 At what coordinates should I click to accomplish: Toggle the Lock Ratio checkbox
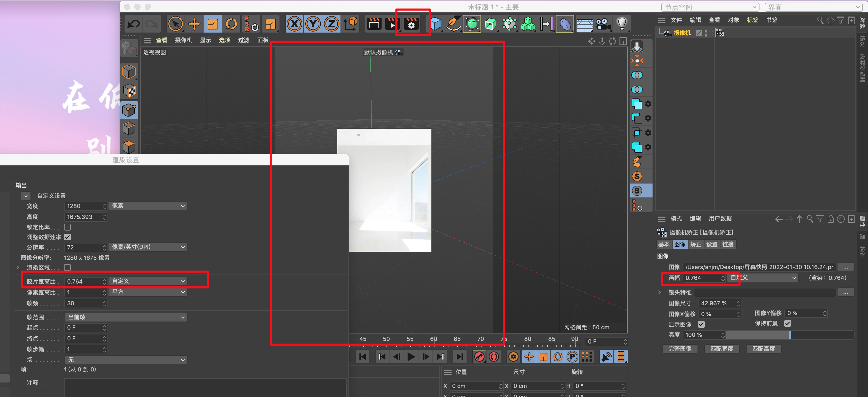(x=67, y=227)
